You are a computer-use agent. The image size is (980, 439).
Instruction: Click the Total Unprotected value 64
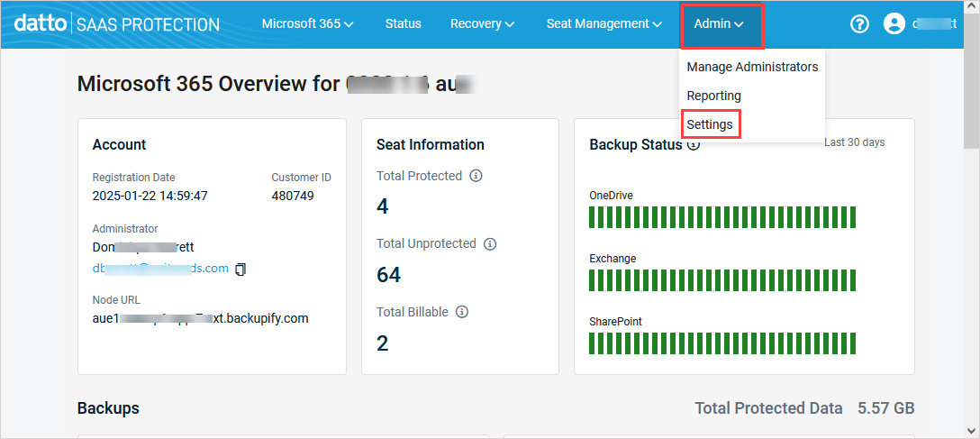tap(389, 275)
